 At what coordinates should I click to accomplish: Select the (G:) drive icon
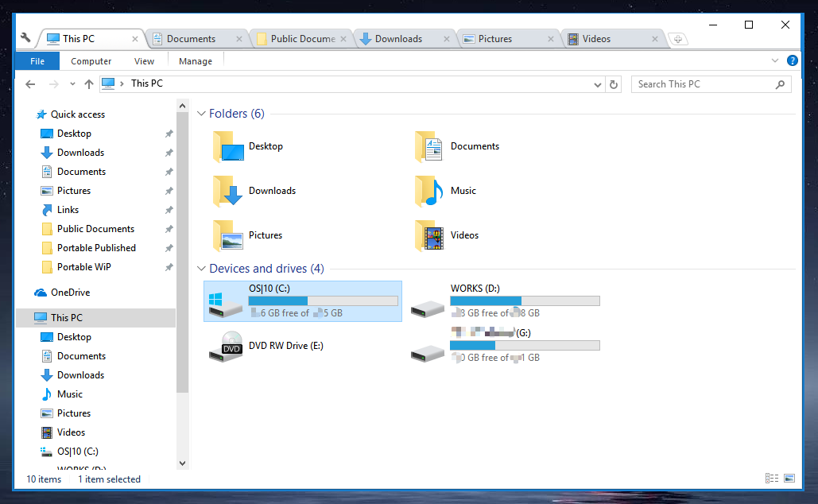pyautogui.click(x=427, y=353)
